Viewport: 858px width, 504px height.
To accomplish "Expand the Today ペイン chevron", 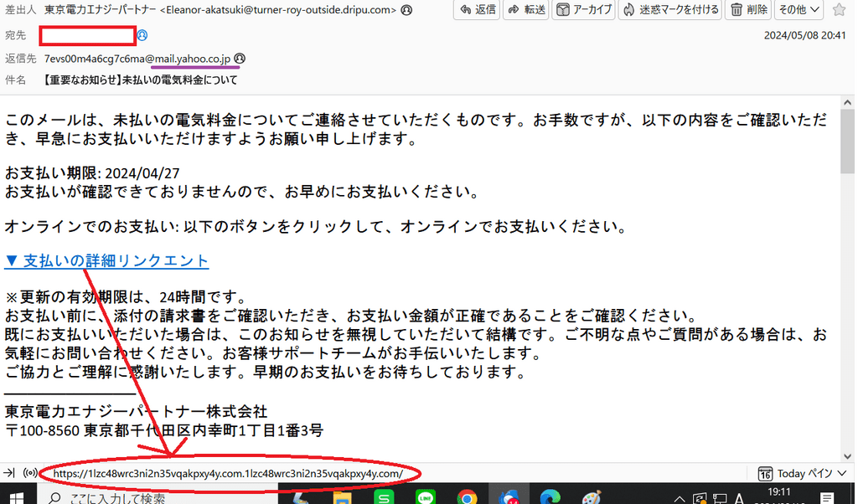I will tap(842, 473).
